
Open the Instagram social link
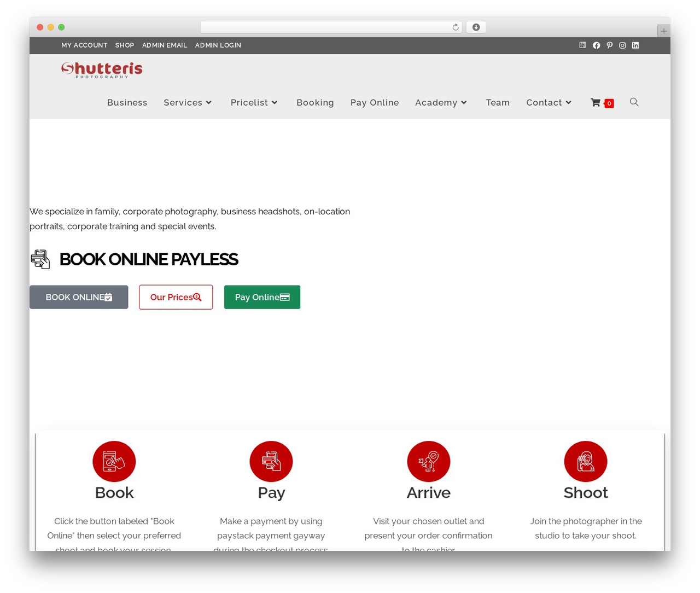click(x=622, y=45)
